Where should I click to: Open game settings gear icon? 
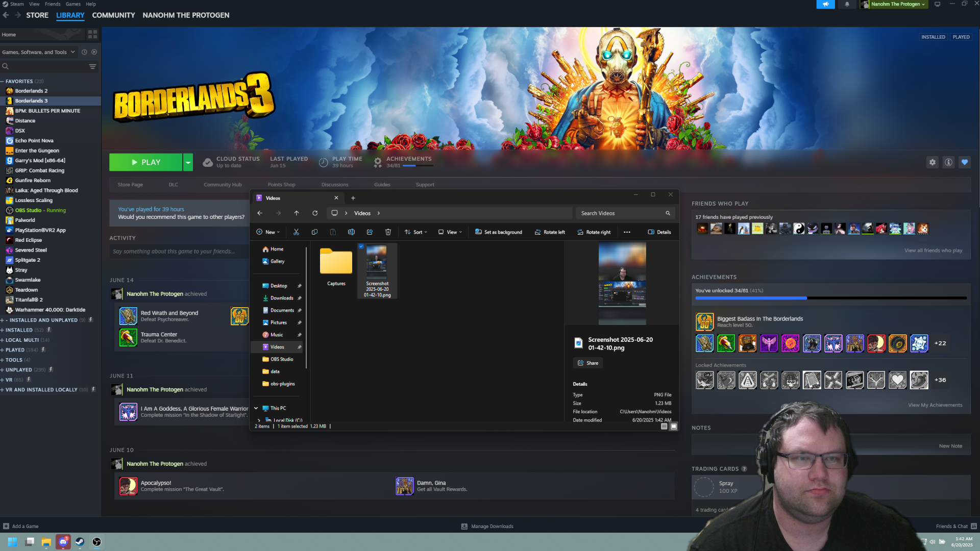pyautogui.click(x=932, y=162)
